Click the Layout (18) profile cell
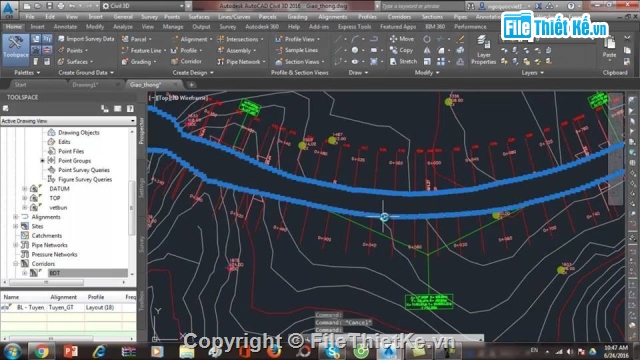The width and height of the screenshot is (640, 360). pyautogui.click(x=100, y=308)
